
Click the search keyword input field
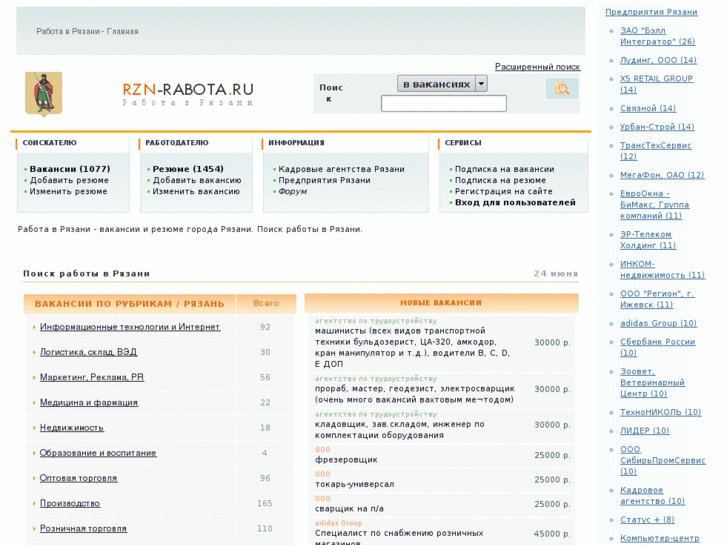443,104
